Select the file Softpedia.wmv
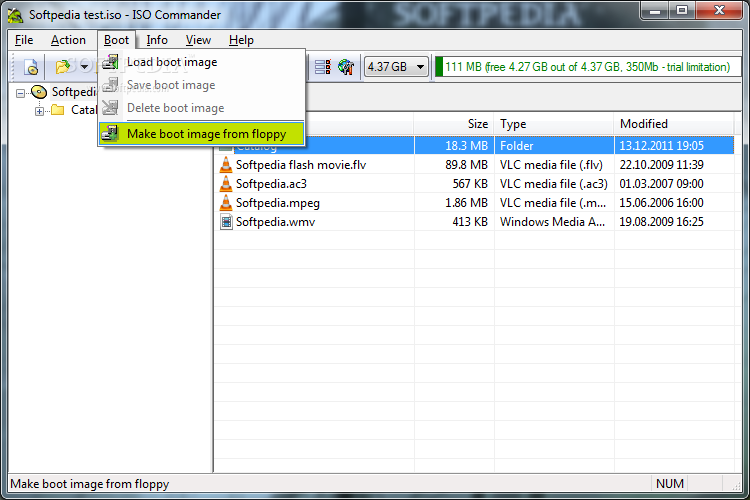Viewport: 750px width, 500px height. coord(276,222)
